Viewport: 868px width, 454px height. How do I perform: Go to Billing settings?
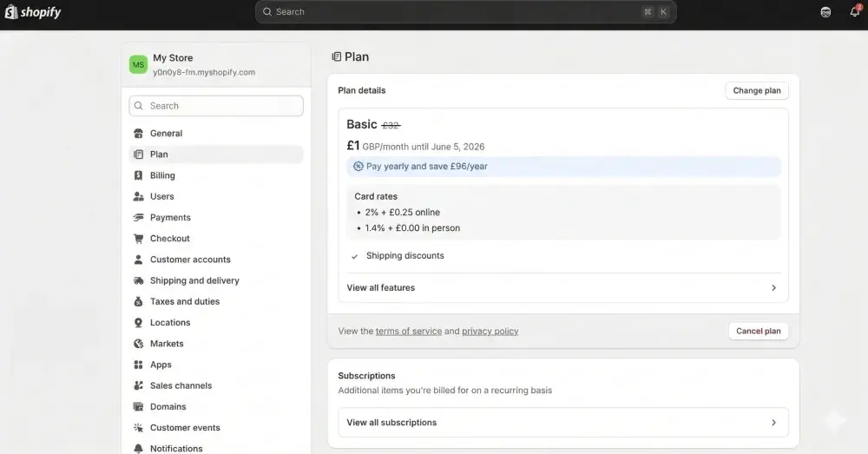[x=216, y=175]
